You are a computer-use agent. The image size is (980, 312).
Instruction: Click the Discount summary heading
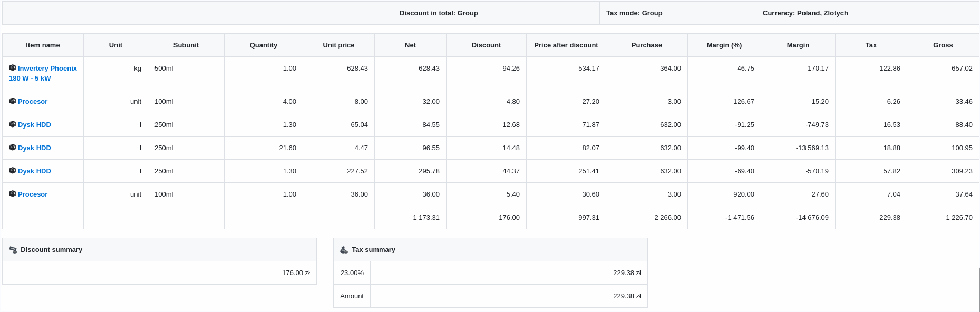pyautogui.click(x=52, y=250)
